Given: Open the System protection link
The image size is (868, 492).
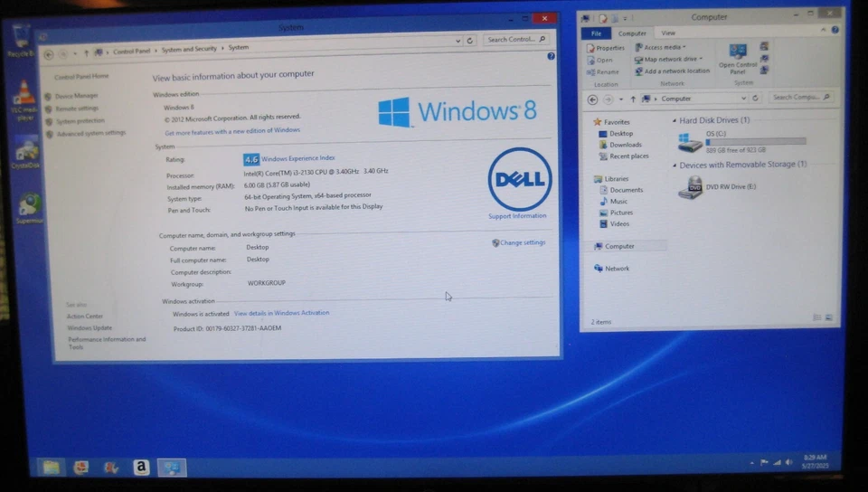Looking at the screenshot, I should pyautogui.click(x=80, y=120).
